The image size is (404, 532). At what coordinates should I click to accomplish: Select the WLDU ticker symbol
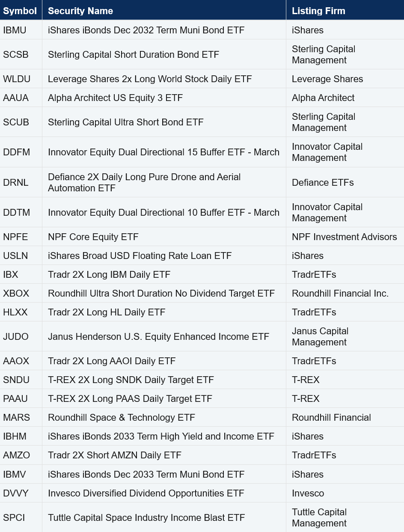coord(16,79)
